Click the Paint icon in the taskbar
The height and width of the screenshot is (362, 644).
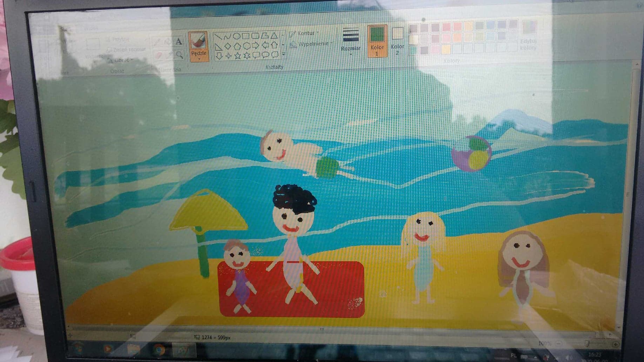click(184, 350)
